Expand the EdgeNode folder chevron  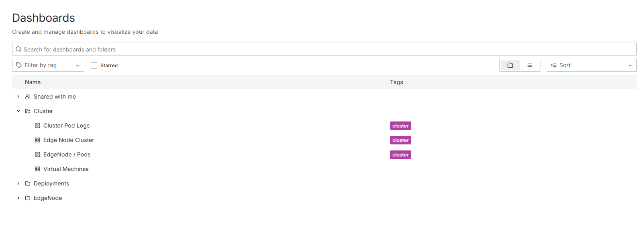18,198
